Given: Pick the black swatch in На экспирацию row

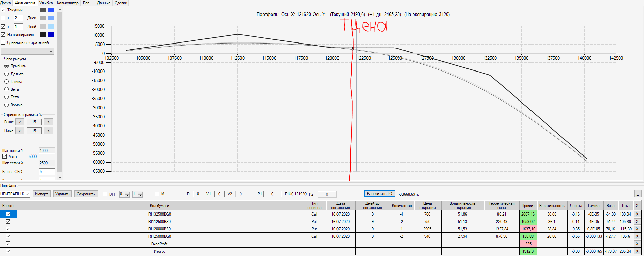Looking at the screenshot, I should coord(43,35).
